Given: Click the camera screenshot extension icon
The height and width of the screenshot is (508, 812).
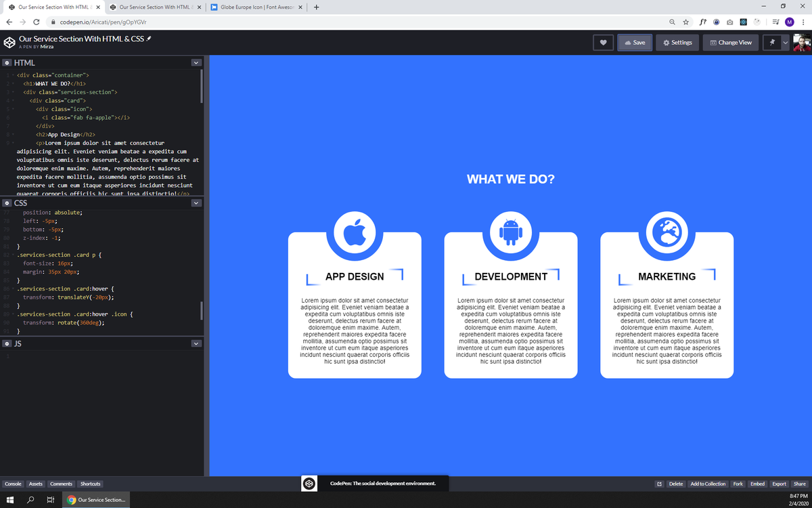Looking at the screenshot, I should (x=730, y=22).
